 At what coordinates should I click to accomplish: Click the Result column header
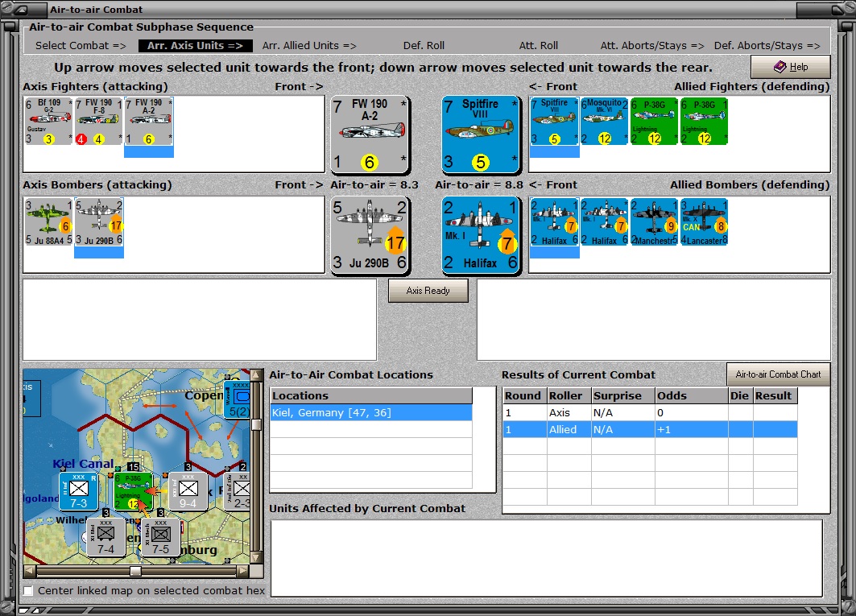pyautogui.click(x=775, y=395)
